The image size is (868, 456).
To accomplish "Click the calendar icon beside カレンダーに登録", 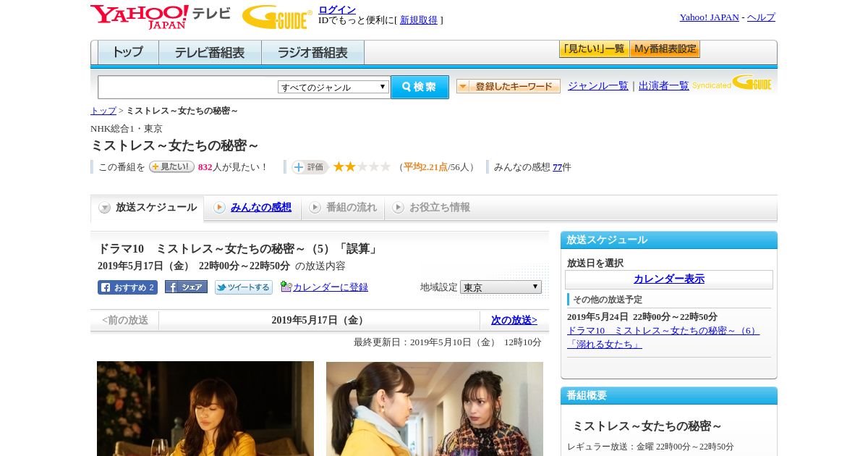I will pyautogui.click(x=286, y=287).
